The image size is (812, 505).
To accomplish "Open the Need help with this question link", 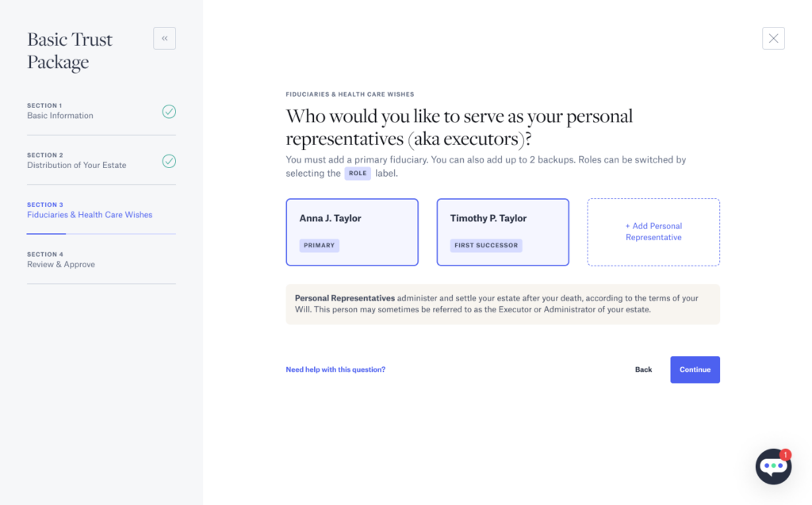I will coord(335,369).
